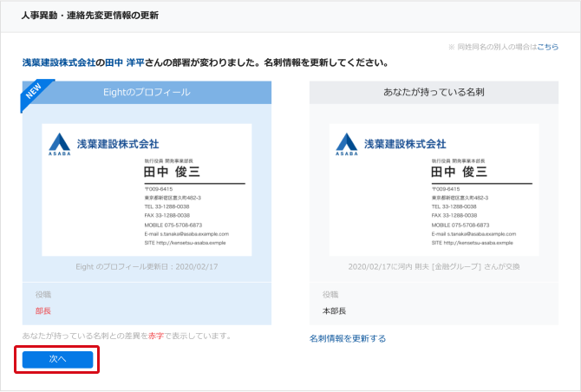Select the MOBILE number on owned card
Screen dimensions: 581x392
point(460,225)
